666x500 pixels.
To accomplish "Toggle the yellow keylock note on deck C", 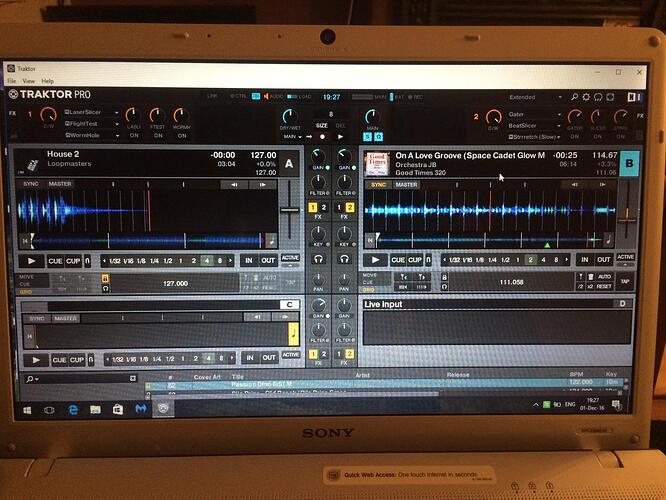I will tap(293, 334).
